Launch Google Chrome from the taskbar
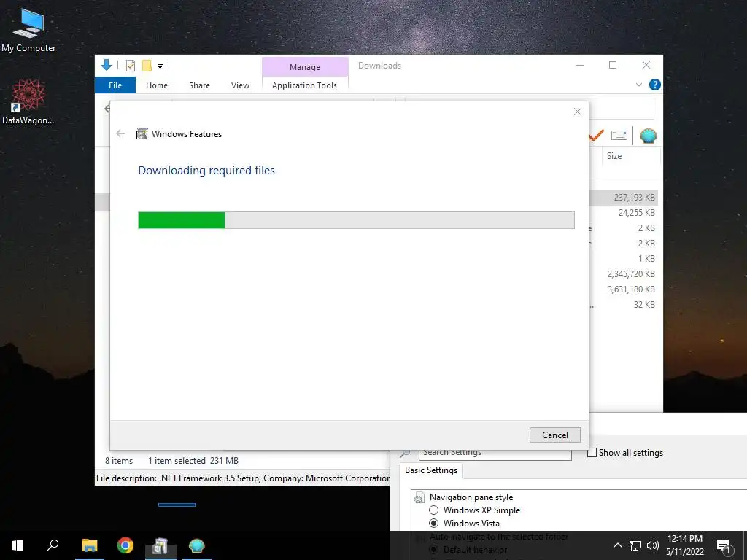The height and width of the screenshot is (560, 747). [x=125, y=545]
